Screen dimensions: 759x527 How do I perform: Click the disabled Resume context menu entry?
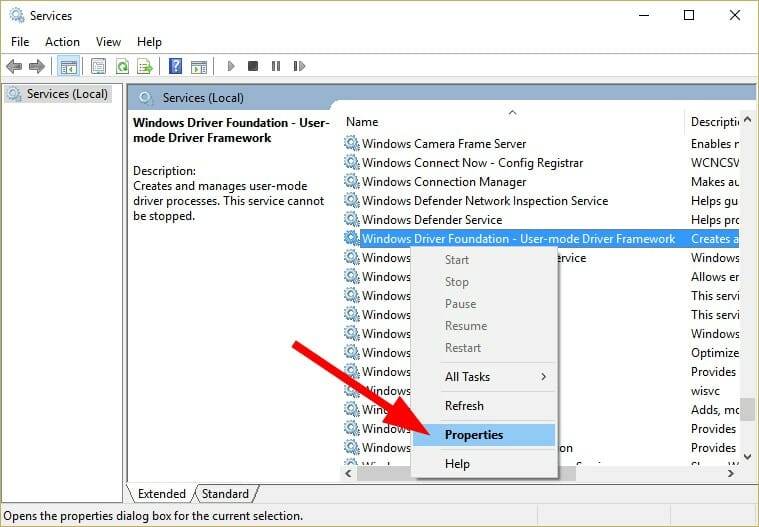tap(484, 326)
